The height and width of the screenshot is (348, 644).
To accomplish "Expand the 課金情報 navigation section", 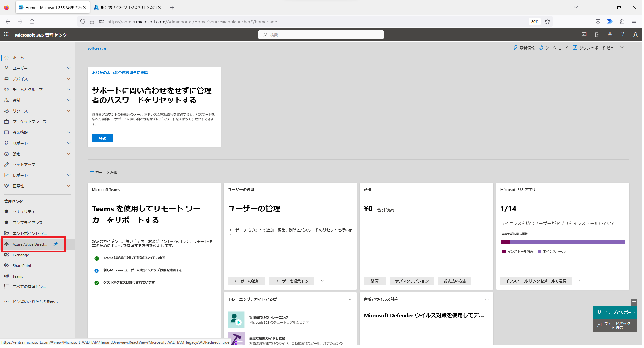I will coord(69,133).
